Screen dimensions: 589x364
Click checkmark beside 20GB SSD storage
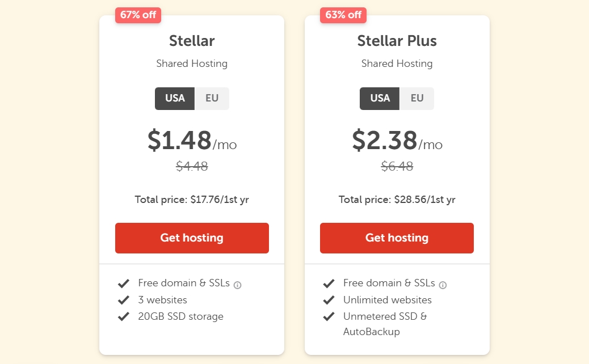point(123,316)
